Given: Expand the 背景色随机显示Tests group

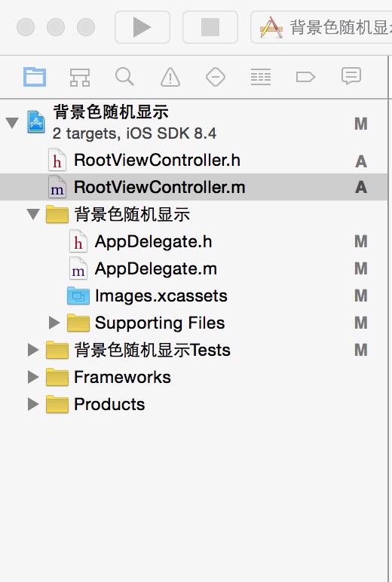Looking at the screenshot, I should pyautogui.click(x=33, y=350).
